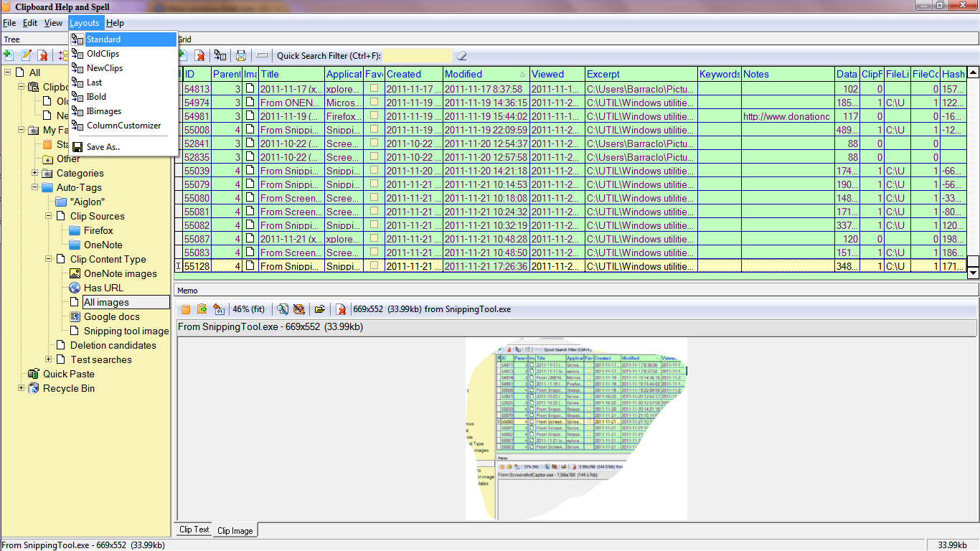Click the globe icon beside Has URL
Viewport: 980px width, 551px height.
75,288
